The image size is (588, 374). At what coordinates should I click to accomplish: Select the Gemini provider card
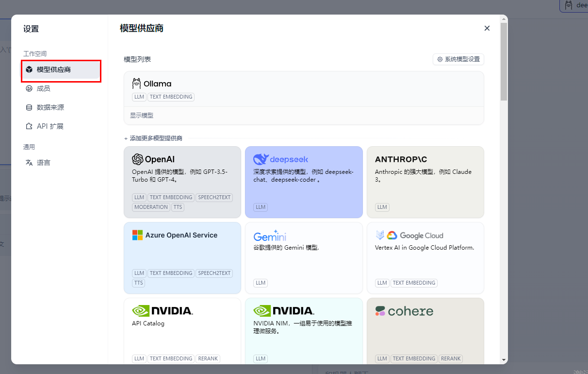pos(304,258)
